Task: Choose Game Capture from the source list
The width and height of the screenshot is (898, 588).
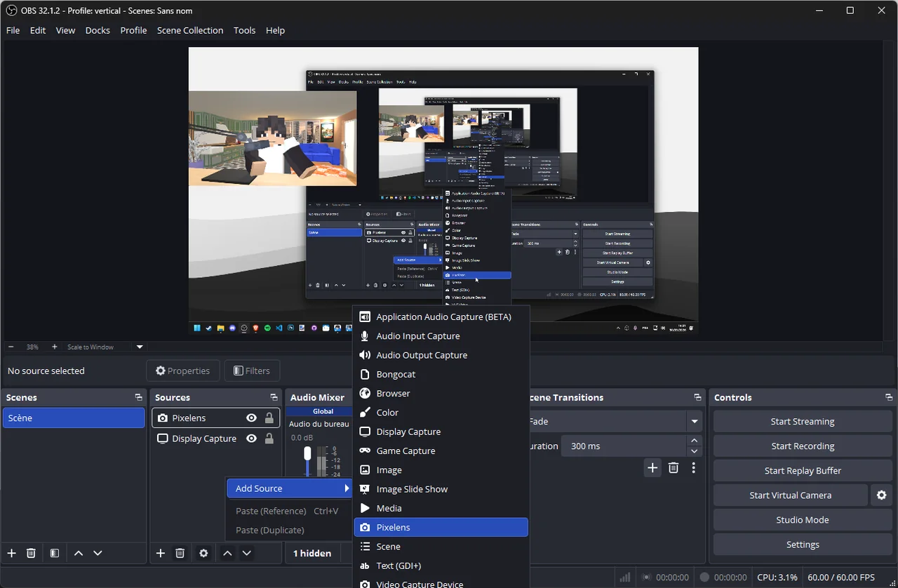Action: pos(441,450)
